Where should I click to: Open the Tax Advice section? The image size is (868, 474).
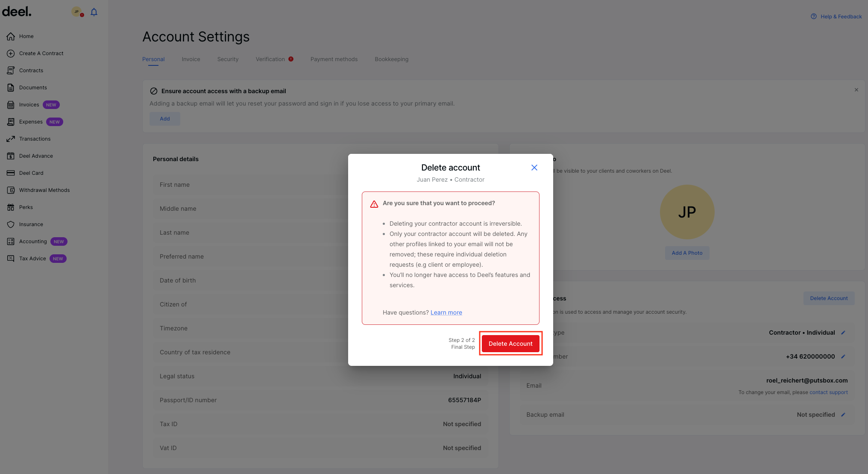coord(32,258)
